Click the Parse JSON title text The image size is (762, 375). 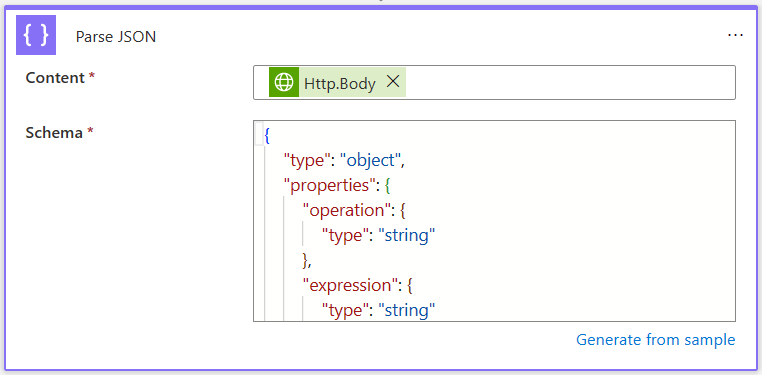click(x=116, y=37)
